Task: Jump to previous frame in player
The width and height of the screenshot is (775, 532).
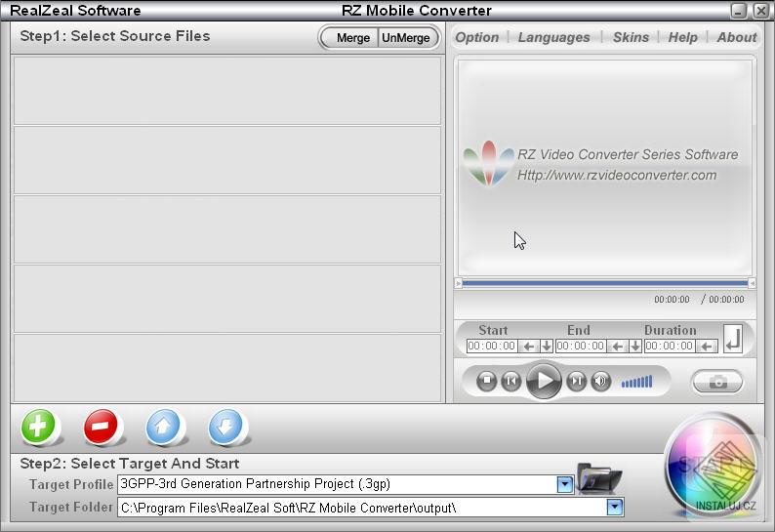Action: (x=511, y=381)
